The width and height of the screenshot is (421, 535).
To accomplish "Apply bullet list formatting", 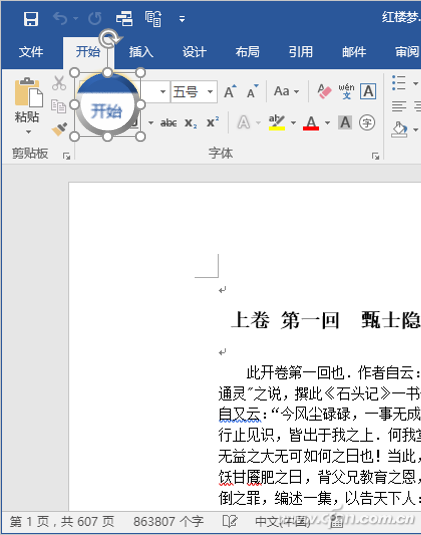I will coord(399,83).
